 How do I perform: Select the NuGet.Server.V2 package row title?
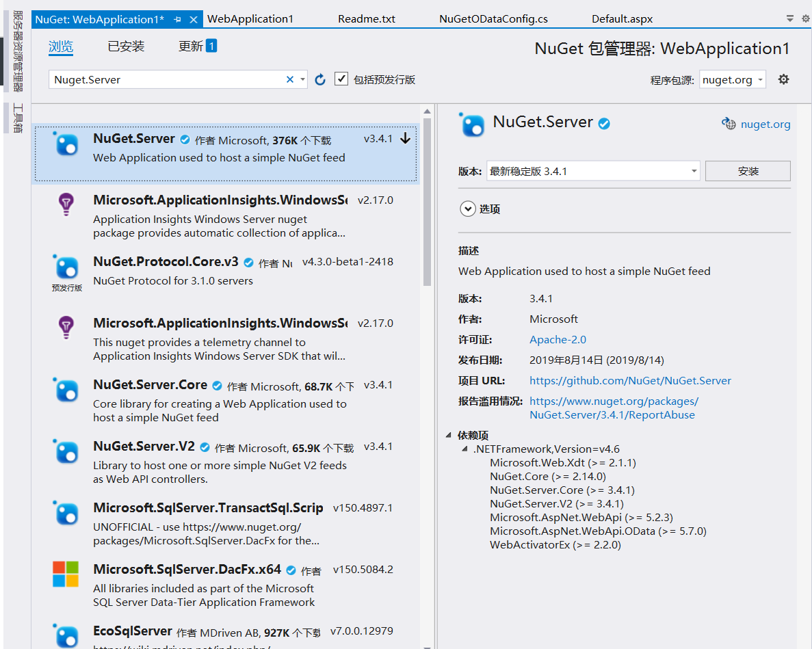(x=144, y=446)
